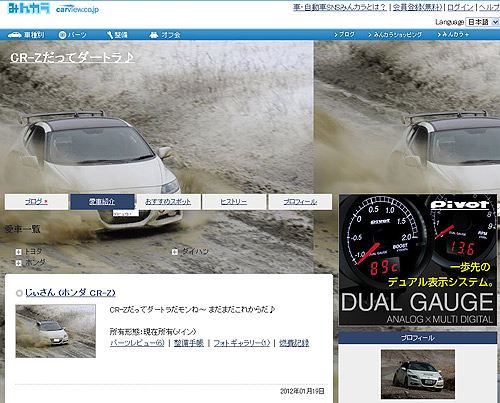Click the ログイン link
The image size is (500, 403).
(460, 7)
